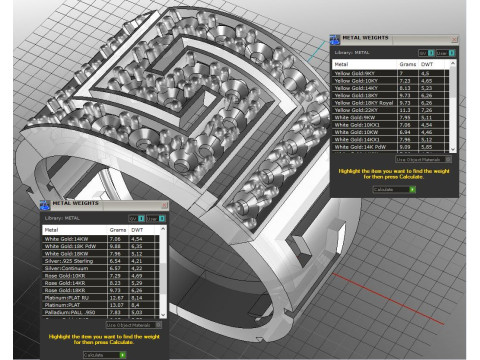The width and height of the screenshot is (480, 360).
Task: Select the Rose Gold:10KR row
Action: tap(101, 276)
